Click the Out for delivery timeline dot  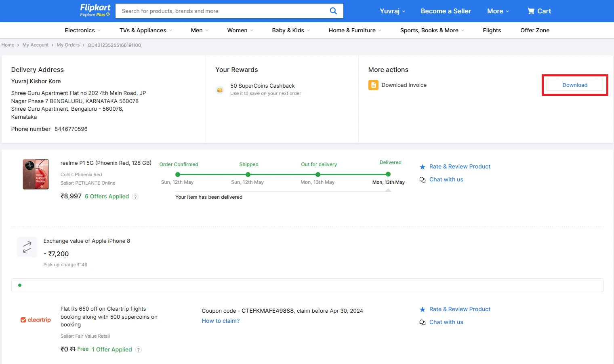318,175
